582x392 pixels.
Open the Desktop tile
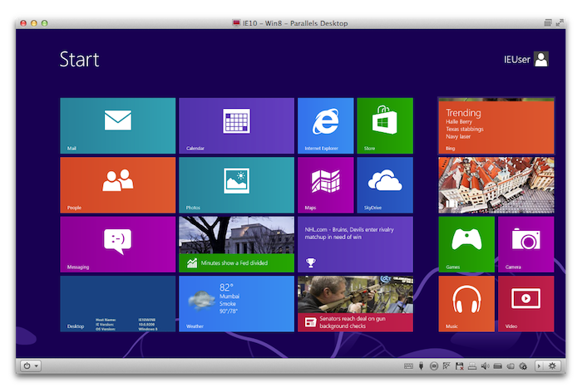[x=118, y=304]
